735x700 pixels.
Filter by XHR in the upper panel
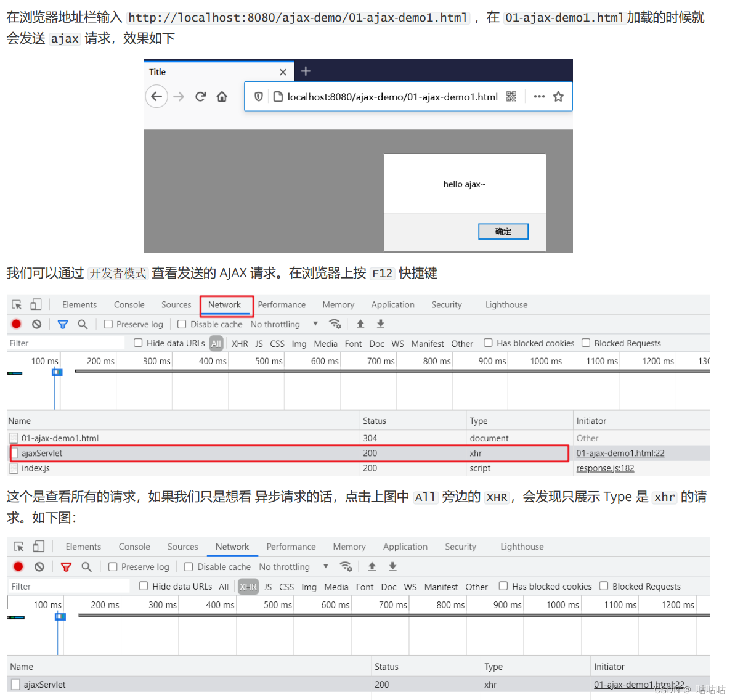point(240,344)
